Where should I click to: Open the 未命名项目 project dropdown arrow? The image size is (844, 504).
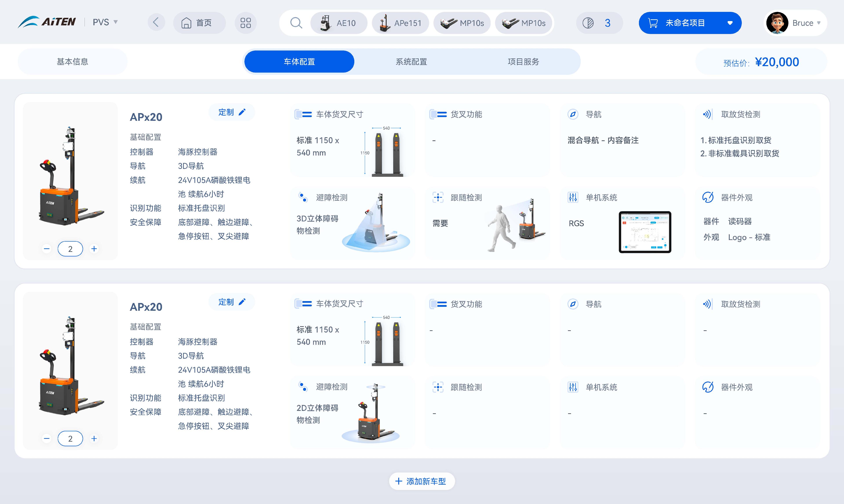click(730, 23)
